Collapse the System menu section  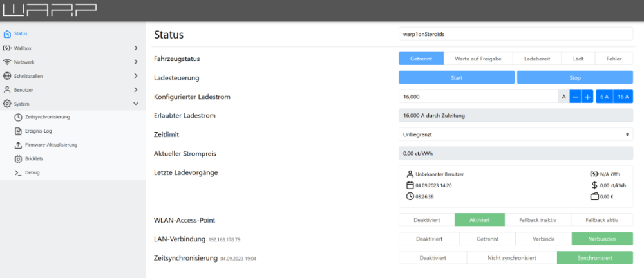tap(136, 104)
